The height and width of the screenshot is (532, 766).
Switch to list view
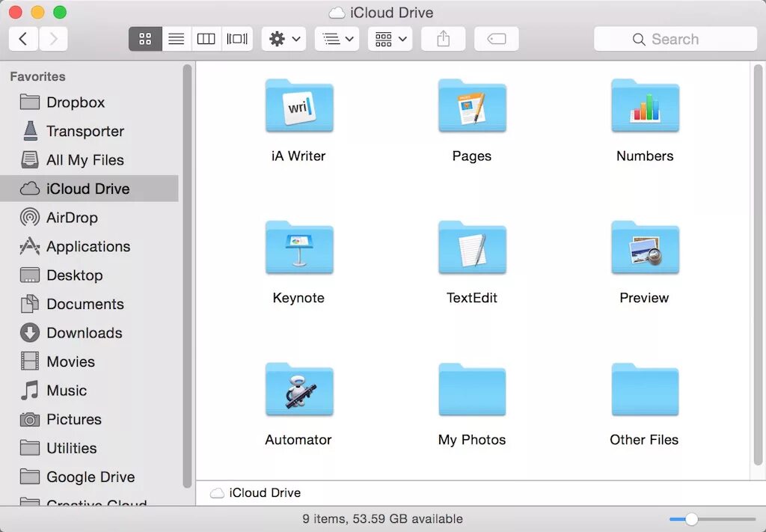click(x=177, y=39)
